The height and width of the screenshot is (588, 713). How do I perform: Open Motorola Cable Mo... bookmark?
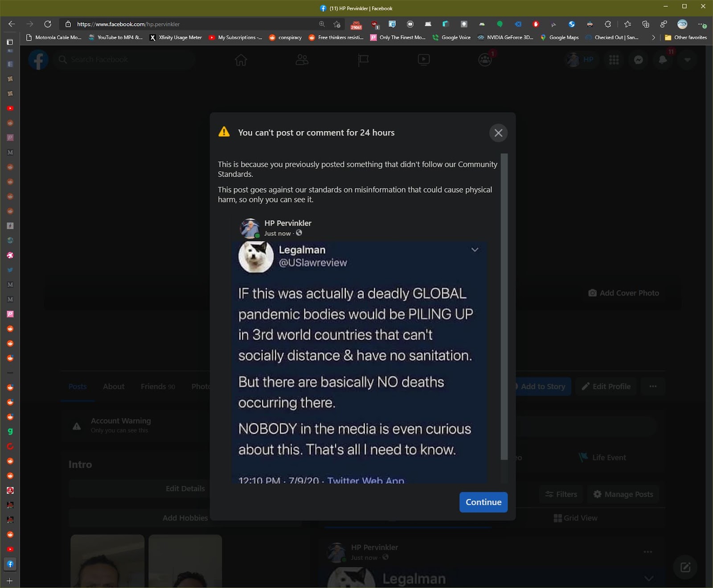[54, 37]
